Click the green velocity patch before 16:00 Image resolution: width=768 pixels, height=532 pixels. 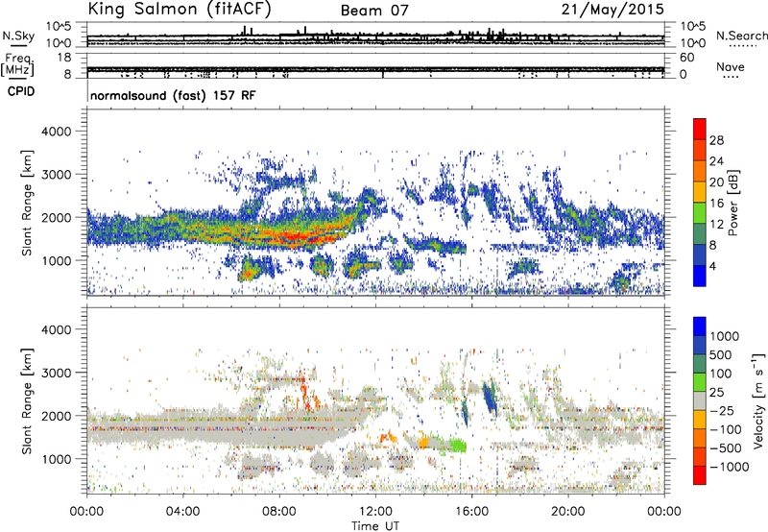tap(459, 446)
